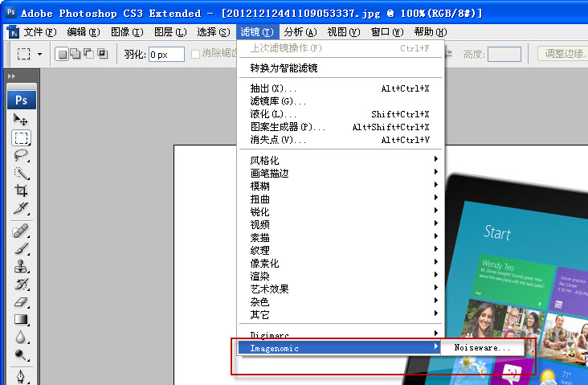The height and width of the screenshot is (385, 588).
Task: Select the Dodge tool
Action: (x=21, y=354)
